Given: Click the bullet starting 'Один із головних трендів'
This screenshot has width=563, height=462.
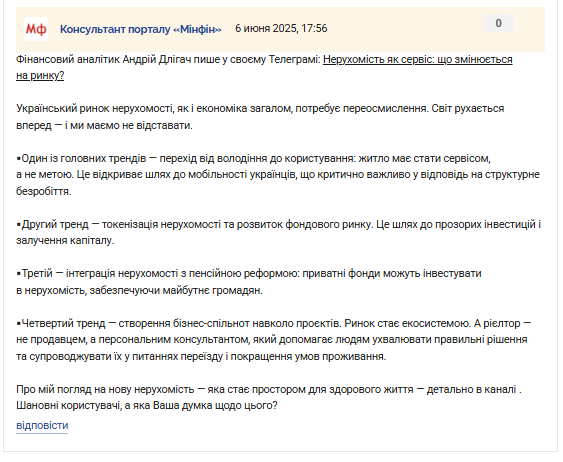Looking at the screenshot, I should pos(278,175).
